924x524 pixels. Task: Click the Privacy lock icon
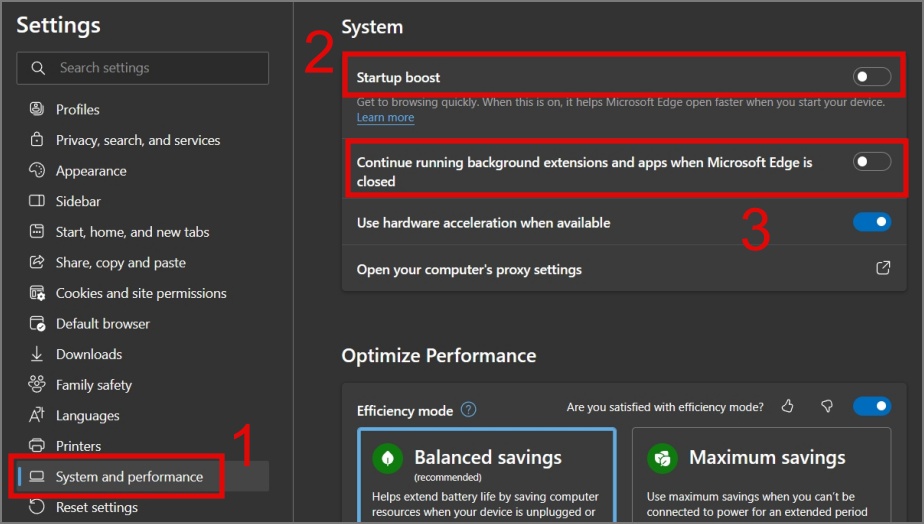[x=37, y=140]
